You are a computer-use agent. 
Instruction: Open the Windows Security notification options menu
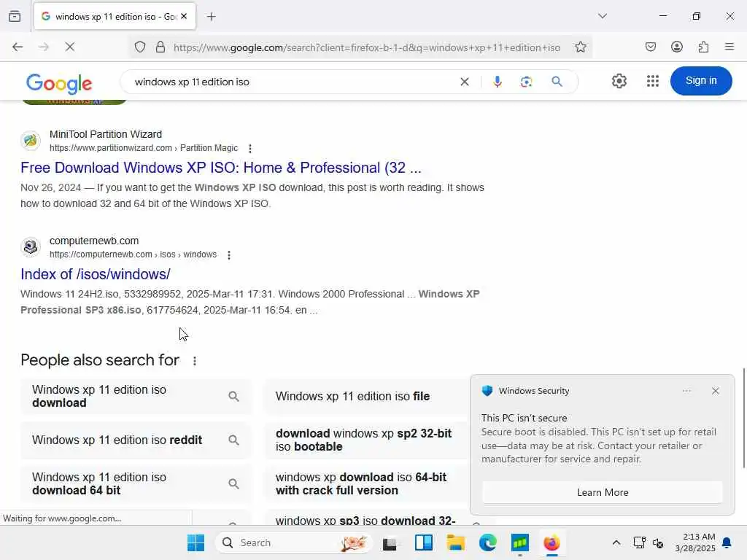[686, 391]
